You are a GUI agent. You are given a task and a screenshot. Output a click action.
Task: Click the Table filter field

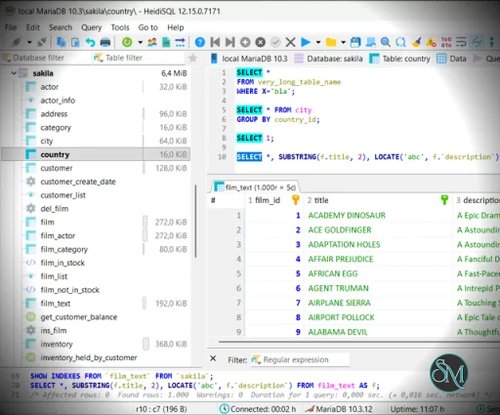[x=138, y=58]
